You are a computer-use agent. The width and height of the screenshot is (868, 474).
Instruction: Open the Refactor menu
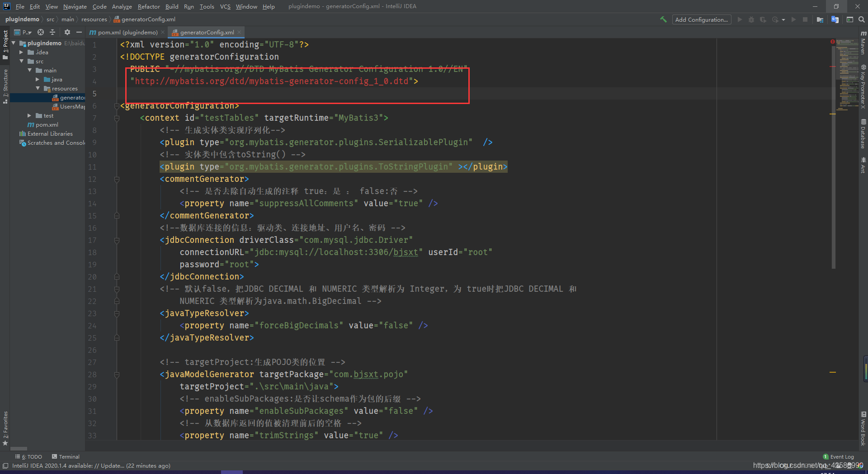coord(149,6)
